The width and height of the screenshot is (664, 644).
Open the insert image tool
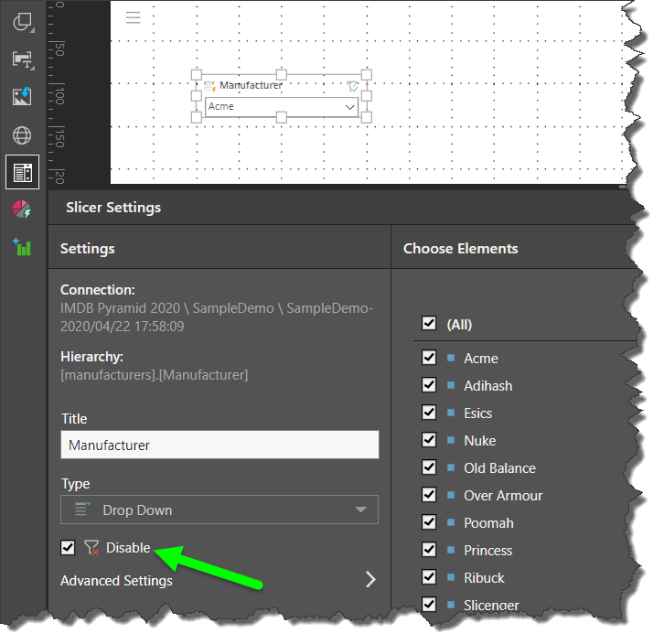(22, 97)
